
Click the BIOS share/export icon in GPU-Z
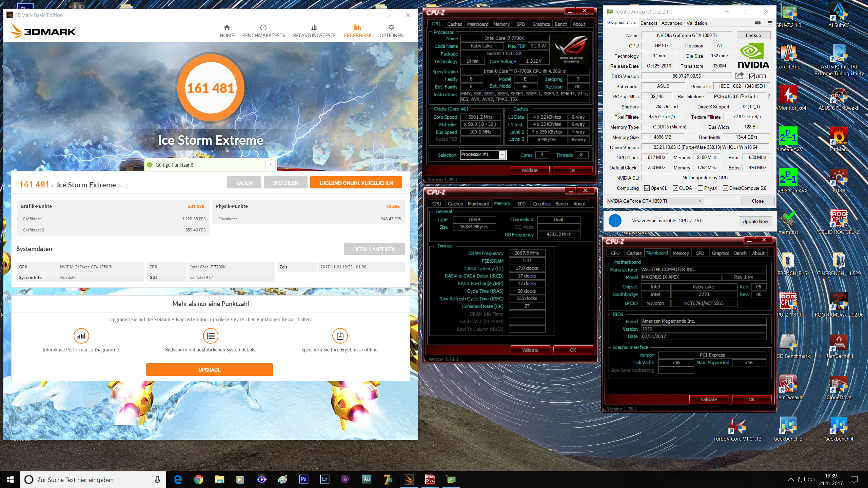(739, 76)
